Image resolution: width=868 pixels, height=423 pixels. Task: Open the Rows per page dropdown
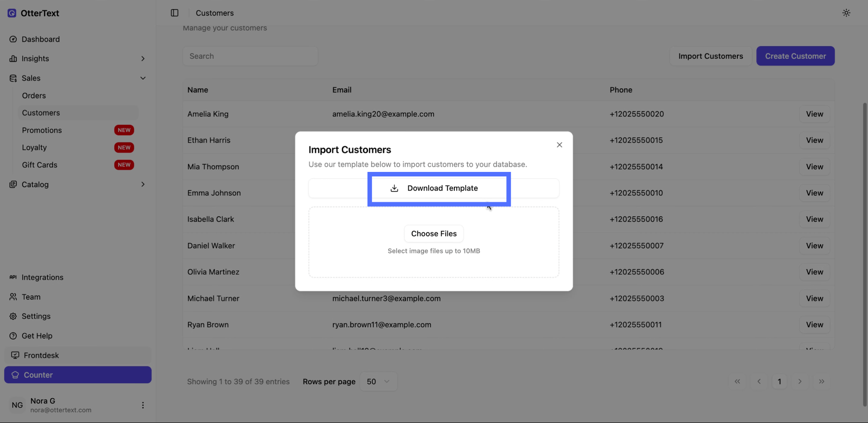click(378, 382)
